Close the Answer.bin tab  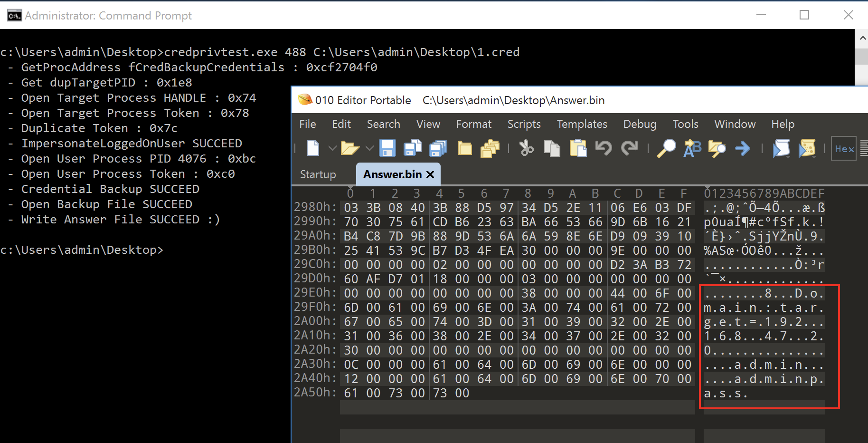pos(430,174)
